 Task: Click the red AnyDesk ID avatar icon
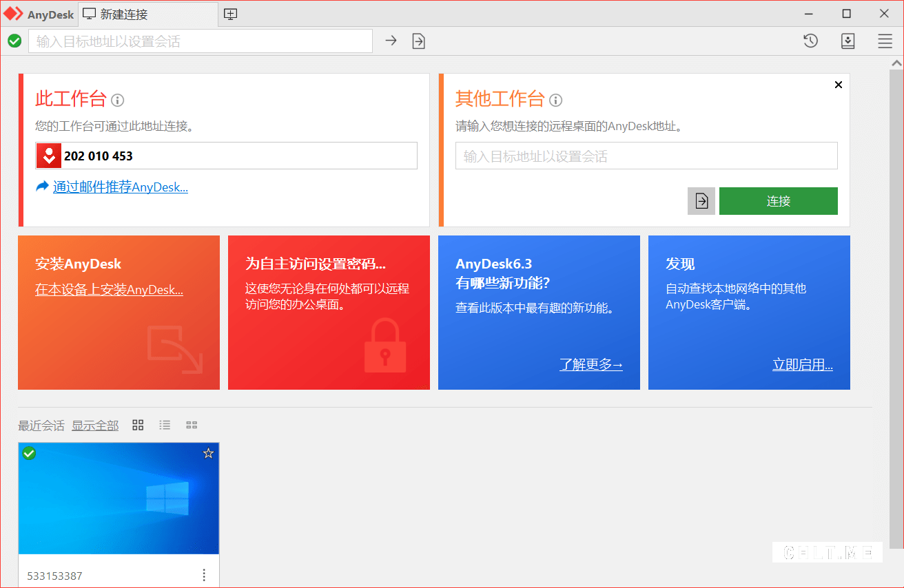pyautogui.click(x=49, y=156)
